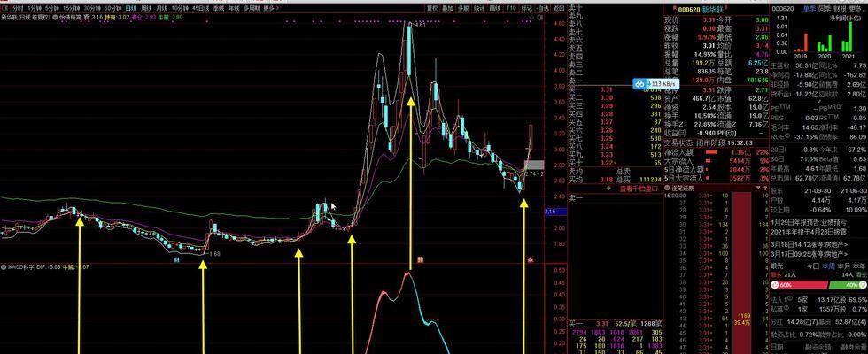
Task: Click the MACD indicator panel icon
Action: [x=3, y=266]
